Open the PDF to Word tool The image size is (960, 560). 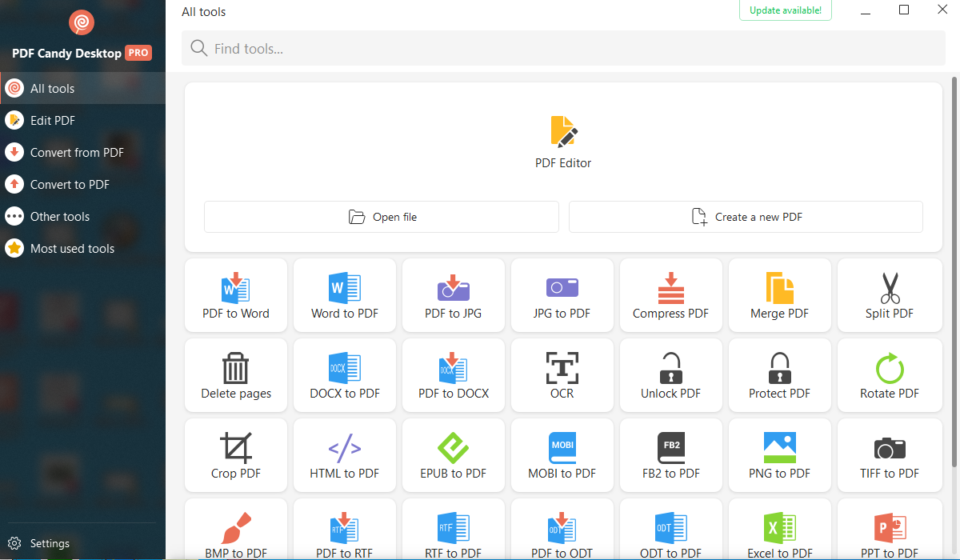click(x=235, y=295)
